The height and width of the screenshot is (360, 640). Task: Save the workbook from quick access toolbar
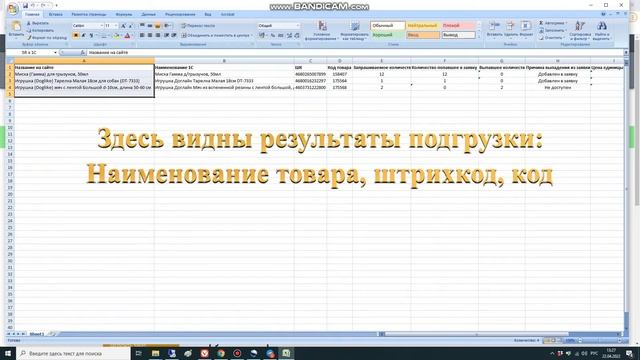click(25, 6)
